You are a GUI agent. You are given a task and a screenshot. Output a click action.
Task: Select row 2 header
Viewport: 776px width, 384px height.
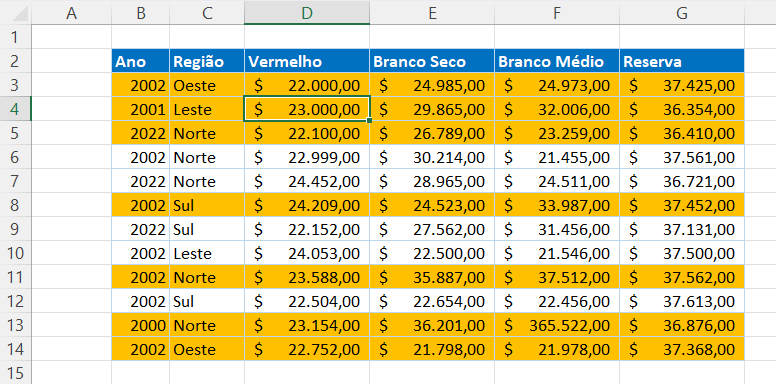coord(16,61)
